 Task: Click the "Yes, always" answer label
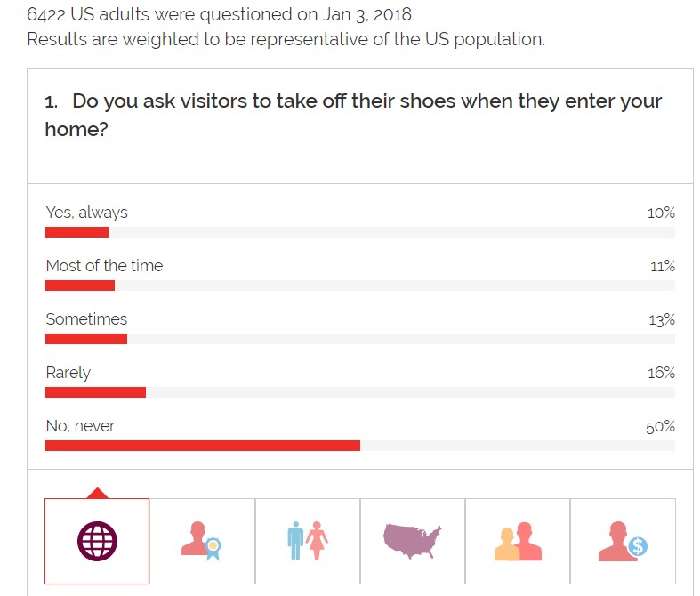[x=87, y=213]
